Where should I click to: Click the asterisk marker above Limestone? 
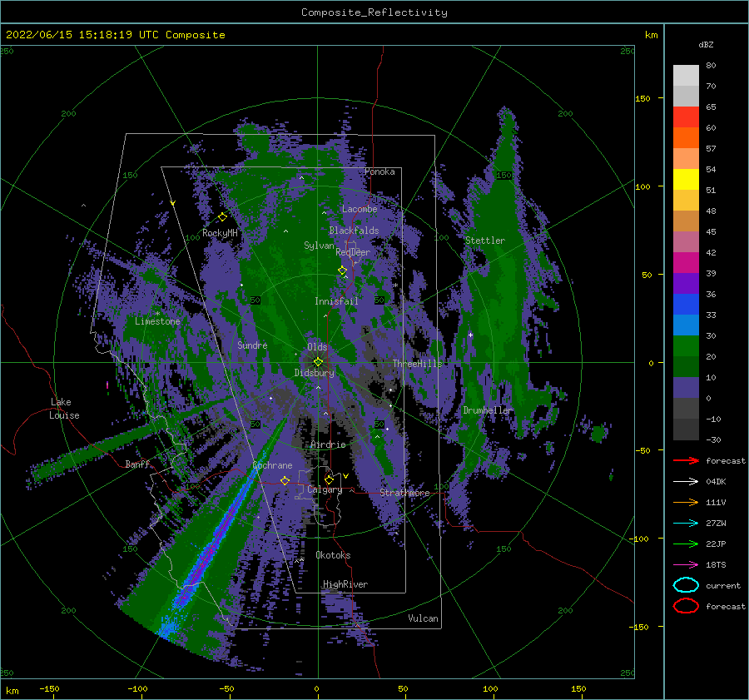click(157, 314)
